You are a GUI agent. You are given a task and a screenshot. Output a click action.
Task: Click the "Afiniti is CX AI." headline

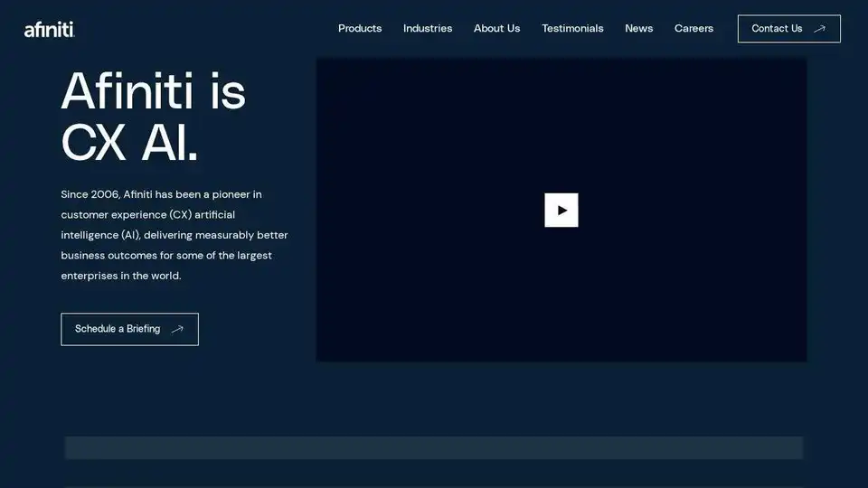tap(153, 117)
